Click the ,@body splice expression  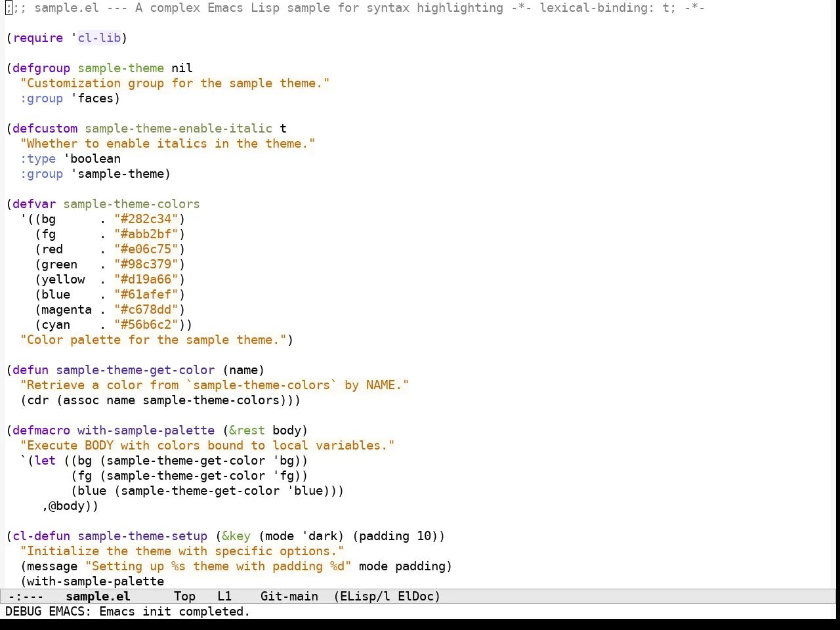point(66,506)
